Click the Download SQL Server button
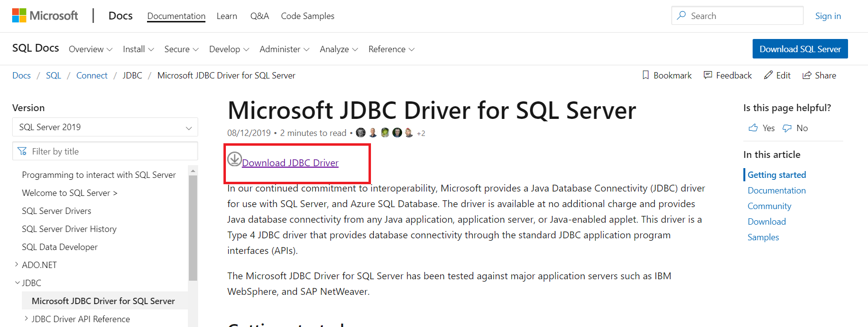Screen dimensions: 868x327 800,49
